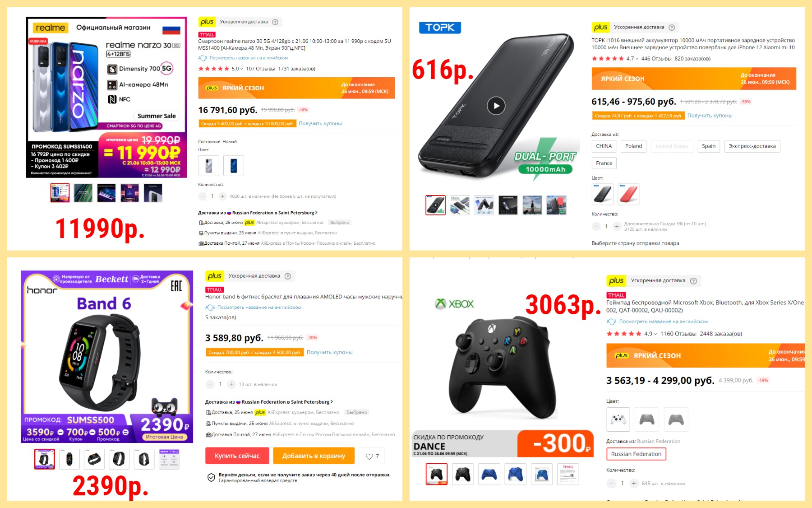Image resolution: width=812 pixels, height=508 pixels.
Task: Click Купить сейчас for Honor Band
Action: coord(237,456)
